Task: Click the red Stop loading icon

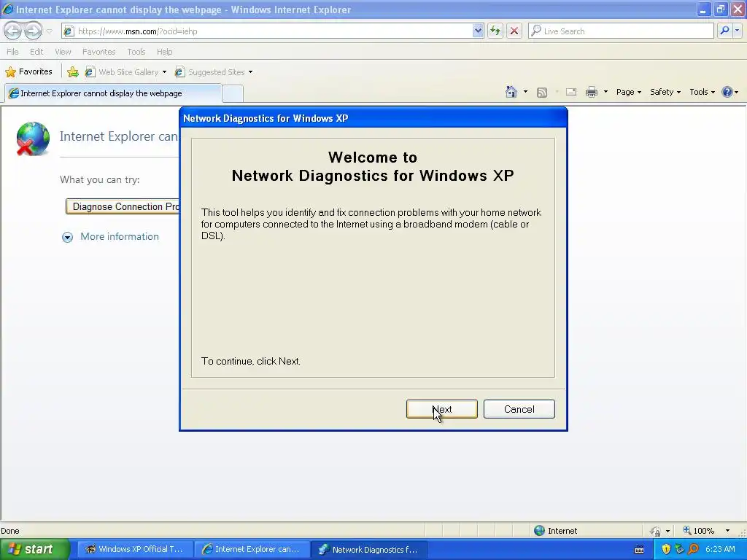Action: (514, 31)
